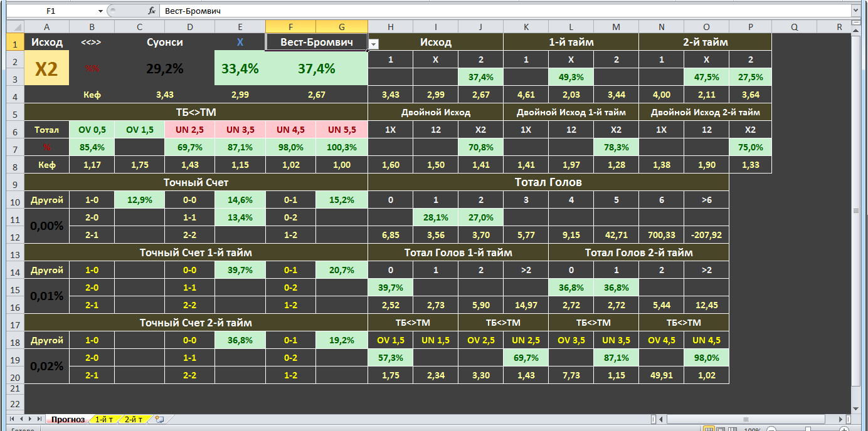Open the 1-й т sheet tab

pyautogui.click(x=105, y=419)
